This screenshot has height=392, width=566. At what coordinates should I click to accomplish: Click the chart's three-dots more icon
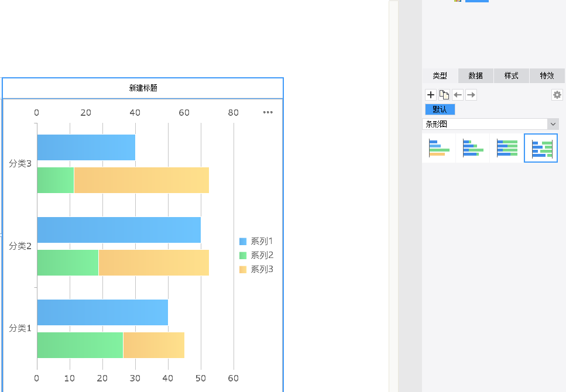click(x=268, y=112)
